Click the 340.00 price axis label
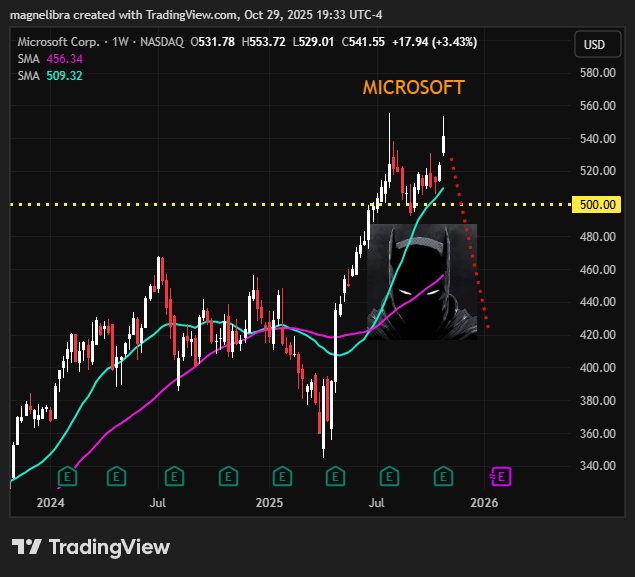Screen dimensions: 635x577 point(598,466)
